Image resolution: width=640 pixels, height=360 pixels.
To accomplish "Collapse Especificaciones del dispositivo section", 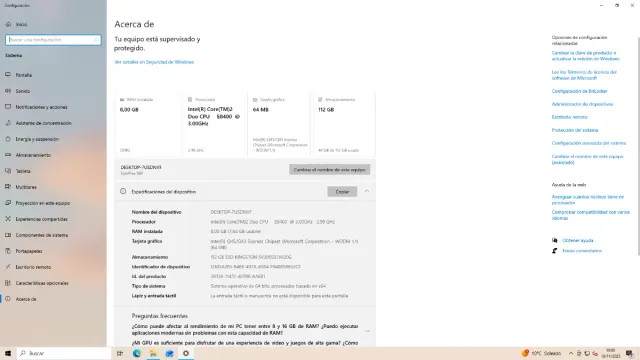I will tap(367, 191).
